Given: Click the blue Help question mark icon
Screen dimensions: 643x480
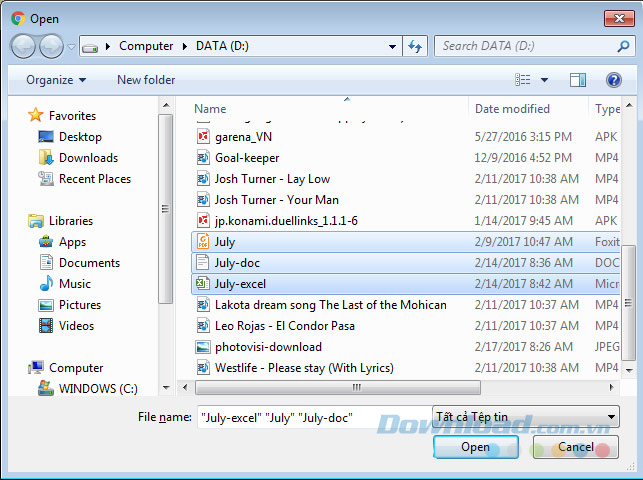Looking at the screenshot, I should [x=614, y=80].
